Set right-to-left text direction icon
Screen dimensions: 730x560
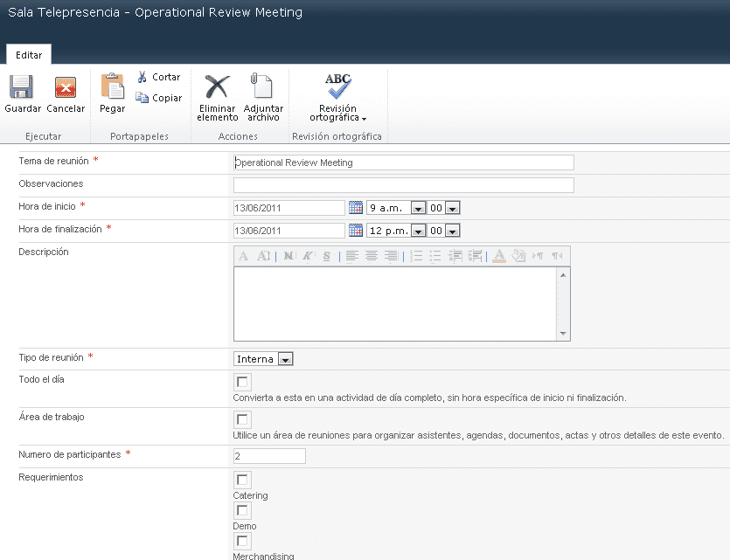557,255
